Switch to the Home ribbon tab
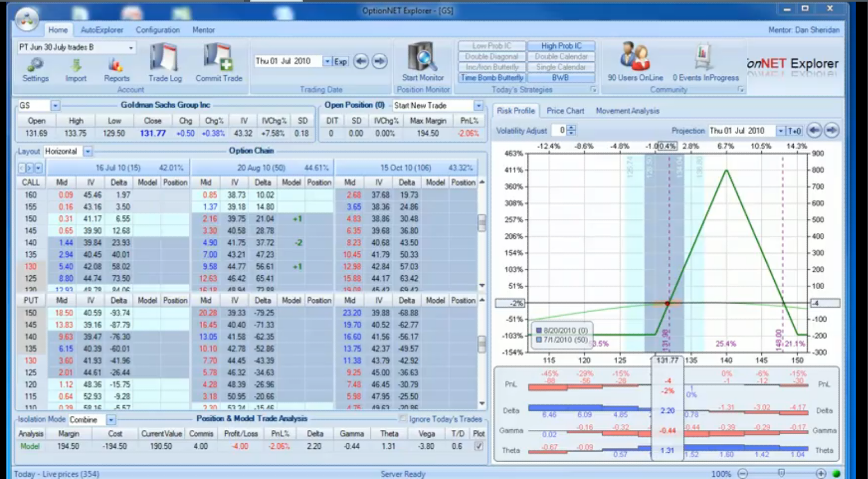The image size is (868, 479). tap(58, 30)
